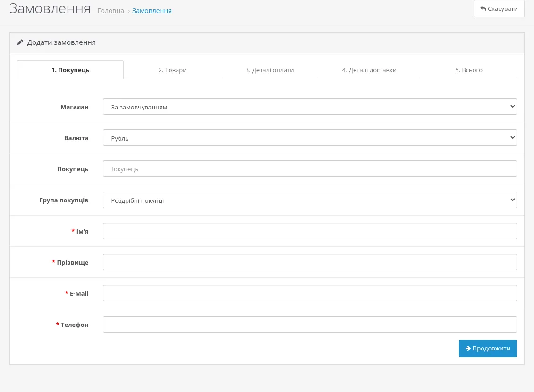The width and height of the screenshot is (534, 392).
Task: Open the 5. Всього tab
Action: point(469,70)
